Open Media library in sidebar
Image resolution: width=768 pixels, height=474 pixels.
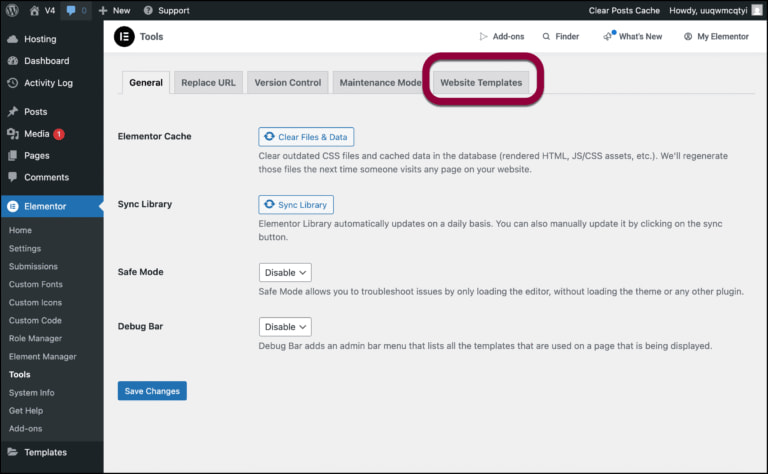pos(36,134)
